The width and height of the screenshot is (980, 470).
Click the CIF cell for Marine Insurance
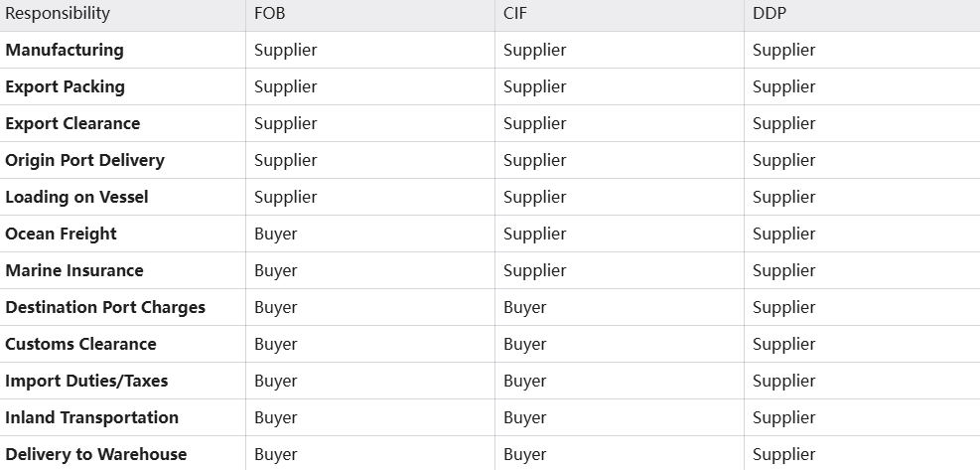pyautogui.click(x=534, y=270)
